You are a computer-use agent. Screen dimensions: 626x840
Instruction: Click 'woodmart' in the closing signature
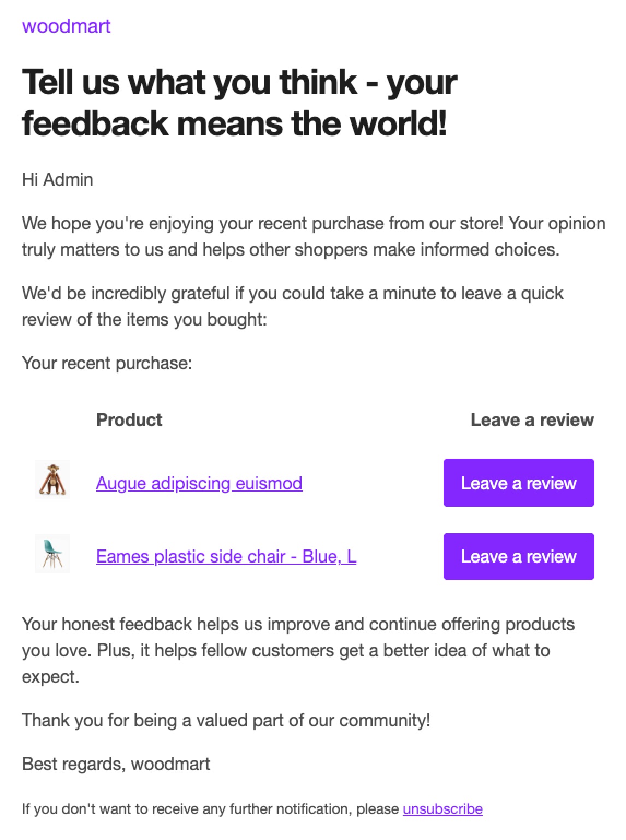pos(170,764)
